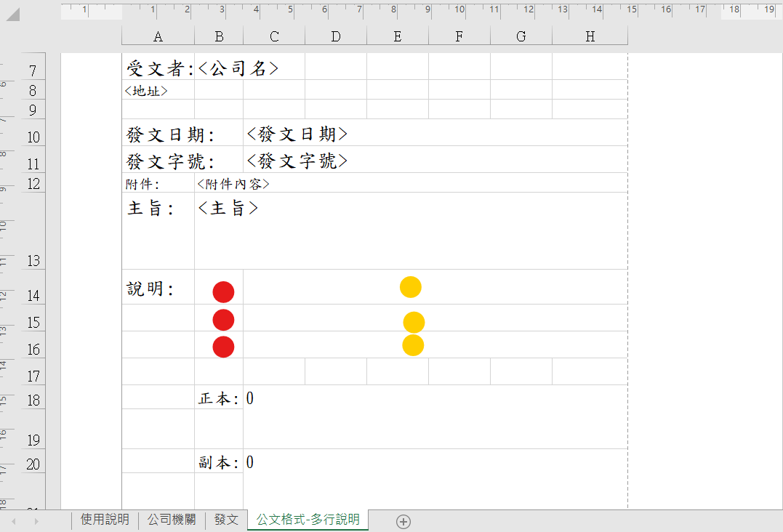Select row 8 header
The image size is (783, 532).
33,90
